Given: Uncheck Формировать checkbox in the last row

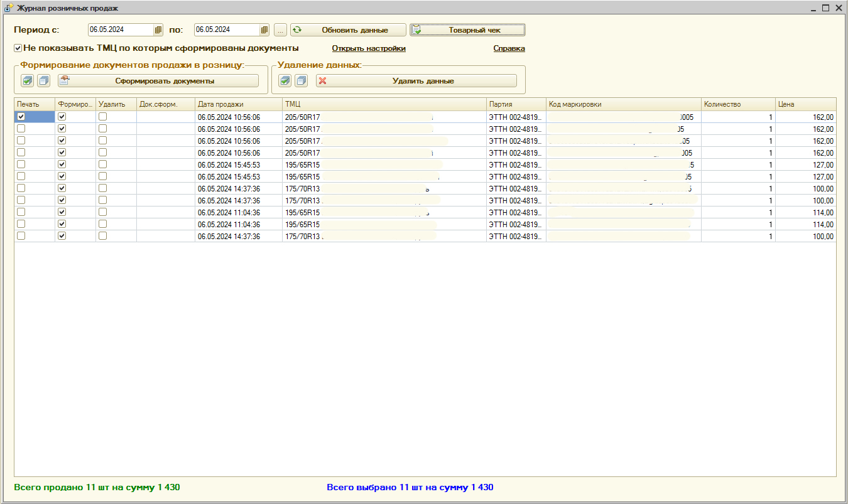Looking at the screenshot, I should click(x=62, y=236).
